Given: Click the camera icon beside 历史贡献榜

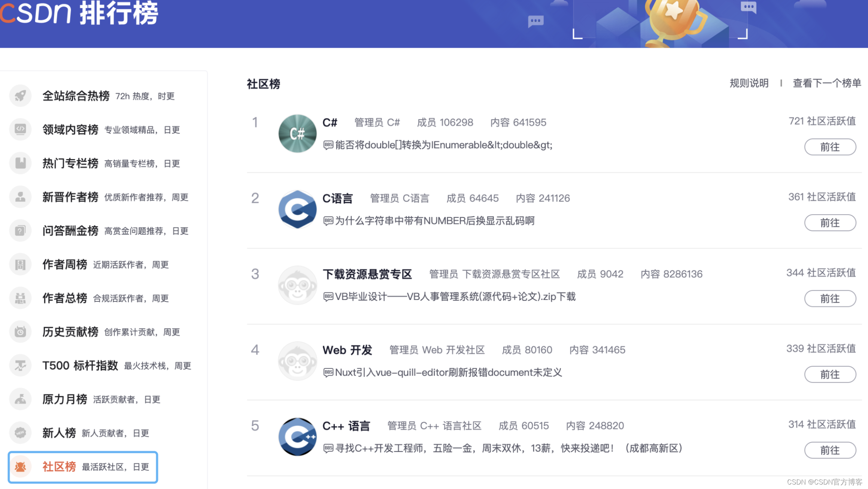Looking at the screenshot, I should pos(20,332).
